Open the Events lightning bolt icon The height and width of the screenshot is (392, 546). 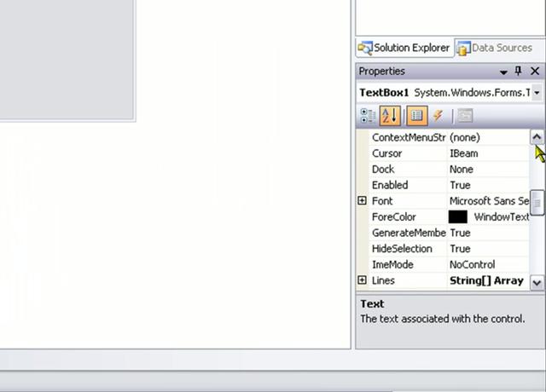438,116
